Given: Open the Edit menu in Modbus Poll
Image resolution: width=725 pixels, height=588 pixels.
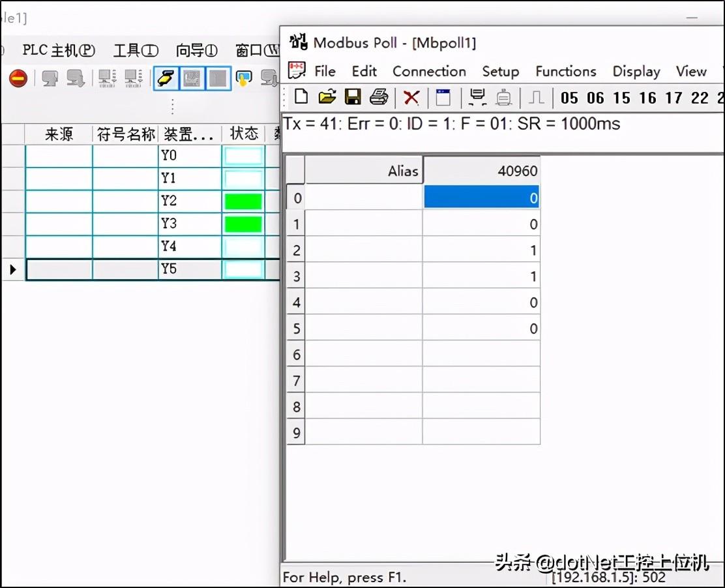Looking at the screenshot, I should click(364, 71).
